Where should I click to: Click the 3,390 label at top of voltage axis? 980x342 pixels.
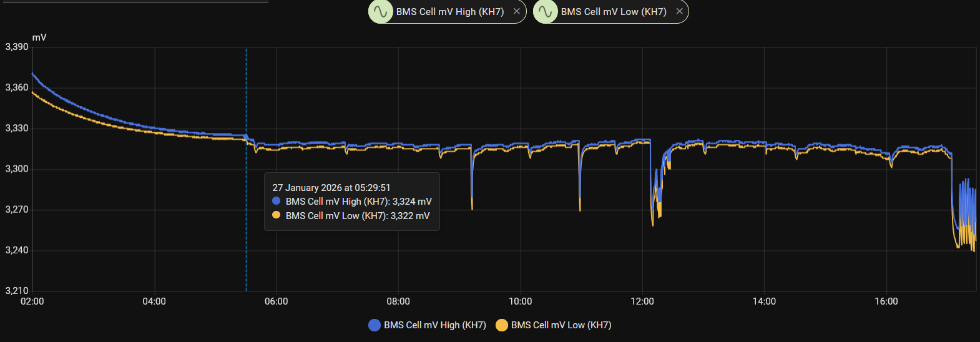pyautogui.click(x=17, y=47)
